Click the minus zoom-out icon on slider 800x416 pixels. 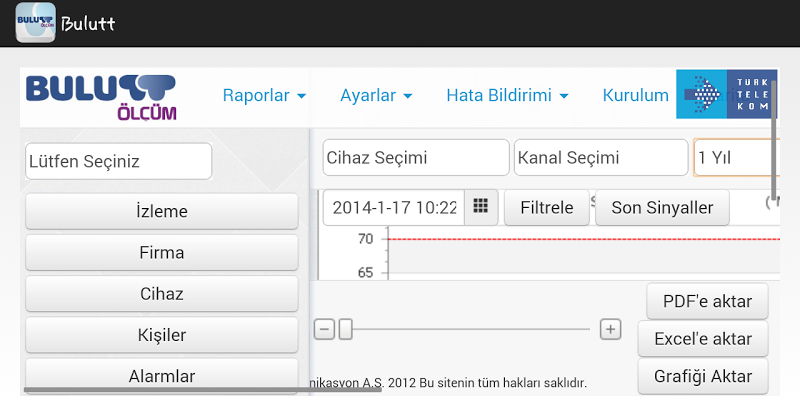tap(324, 329)
